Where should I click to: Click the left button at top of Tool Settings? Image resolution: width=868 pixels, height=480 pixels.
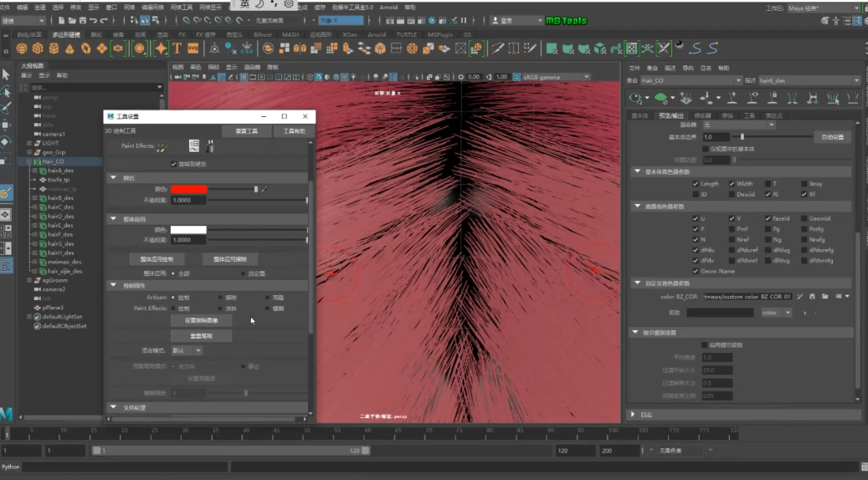(x=246, y=131)
